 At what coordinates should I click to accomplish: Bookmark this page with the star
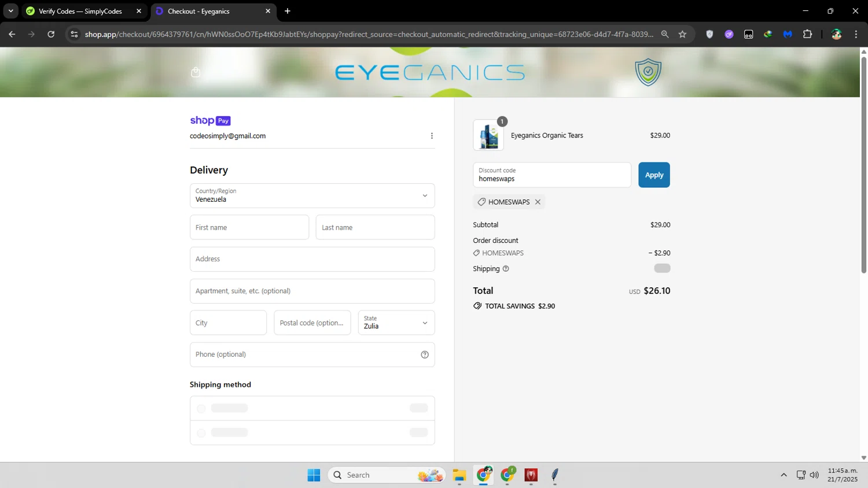click(682, 34)
